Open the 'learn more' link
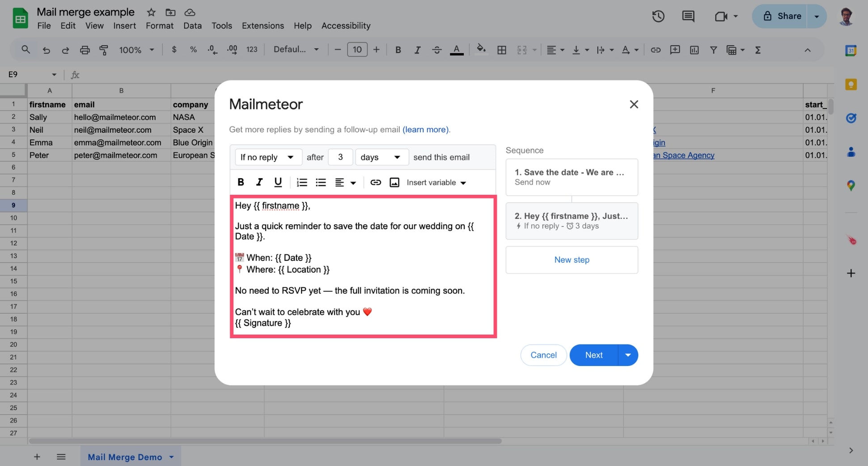The width and height of the screenshot is (868, 466). [x=425, y=130]
